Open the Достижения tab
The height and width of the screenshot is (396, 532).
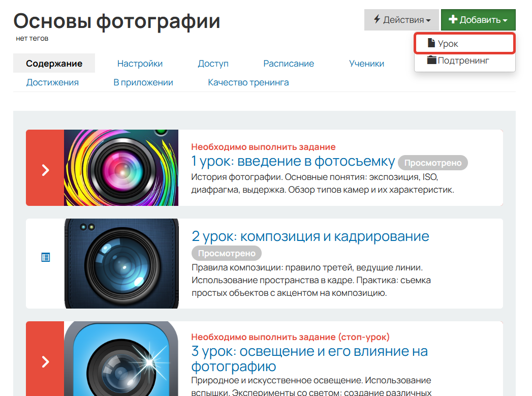click(52, 82)
